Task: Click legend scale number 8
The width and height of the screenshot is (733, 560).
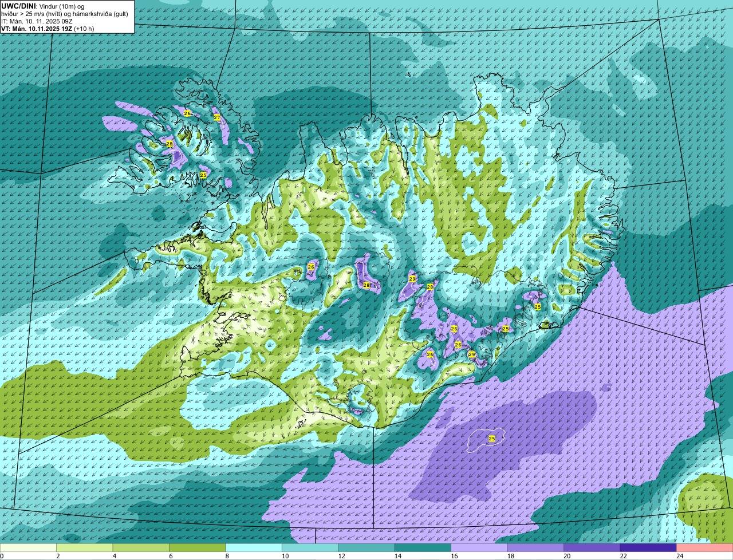Action: [x=227, y=555]
